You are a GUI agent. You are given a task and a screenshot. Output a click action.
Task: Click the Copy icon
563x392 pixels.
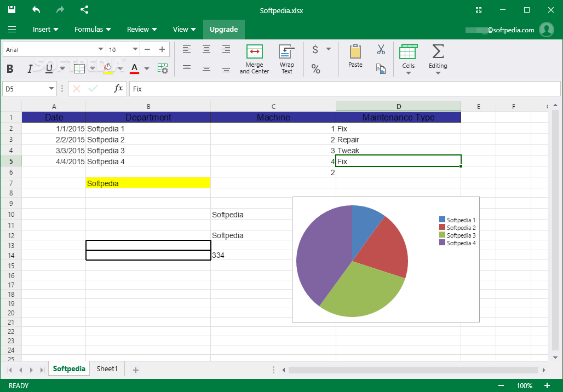(381, 68)
